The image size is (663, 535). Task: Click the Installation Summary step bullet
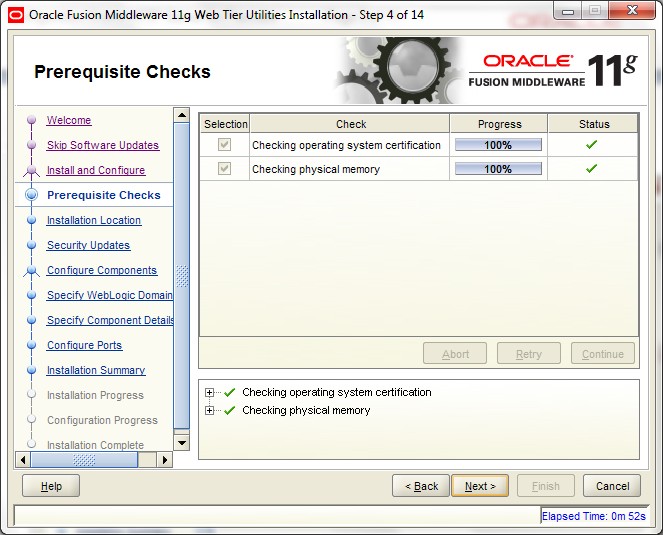click(31, 370)
